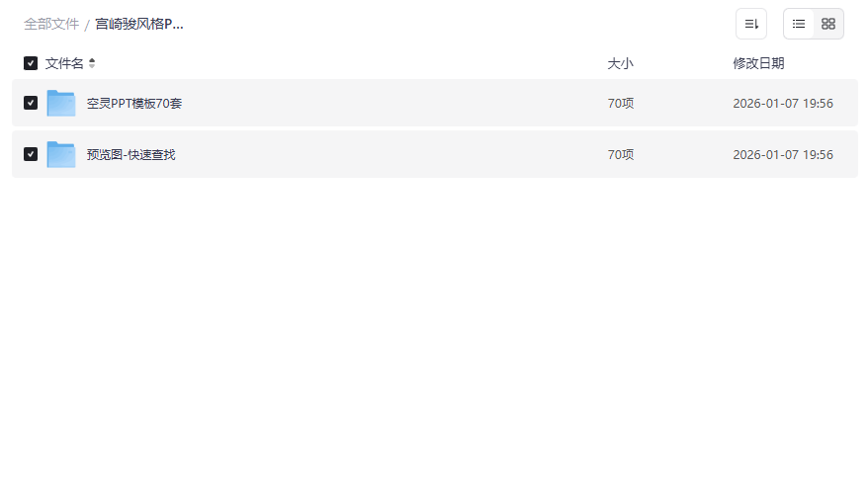This screenshot has width=868, height=492.
Task: Open the 空灵PPT模板70套 folder name
Action: [134, 103]
